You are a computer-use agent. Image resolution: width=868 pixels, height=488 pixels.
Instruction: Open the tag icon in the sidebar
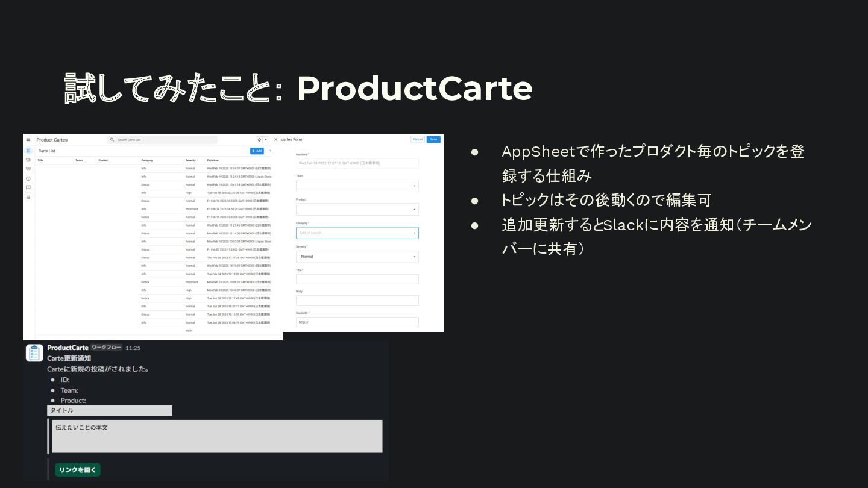tap(28, 160)
